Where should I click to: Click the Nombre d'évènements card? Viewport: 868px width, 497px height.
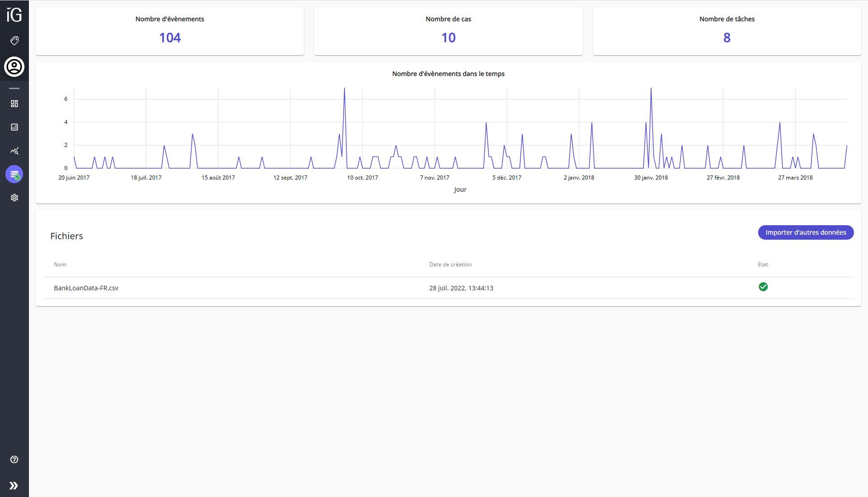point(170,31)
